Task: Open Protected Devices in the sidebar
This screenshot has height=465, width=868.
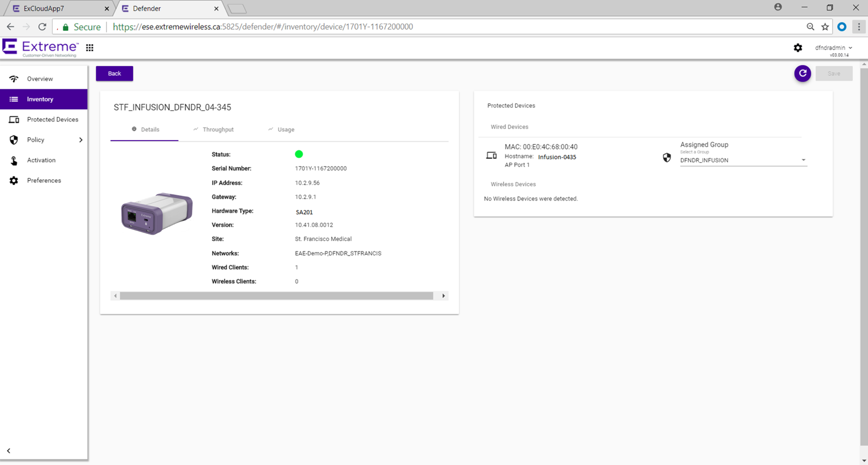Action: click(44, 120)
